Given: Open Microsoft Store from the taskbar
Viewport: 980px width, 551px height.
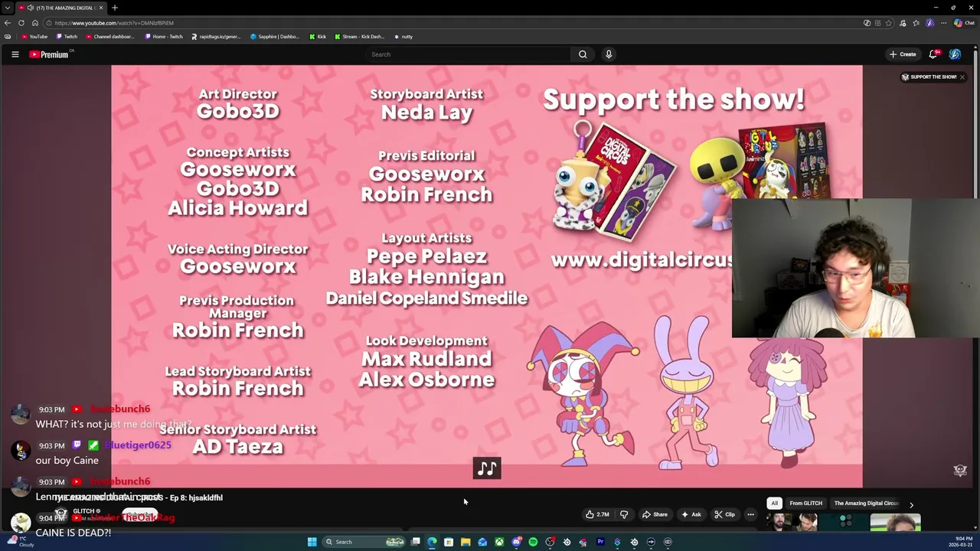Looking at the screenshot, I should [449, 542].
